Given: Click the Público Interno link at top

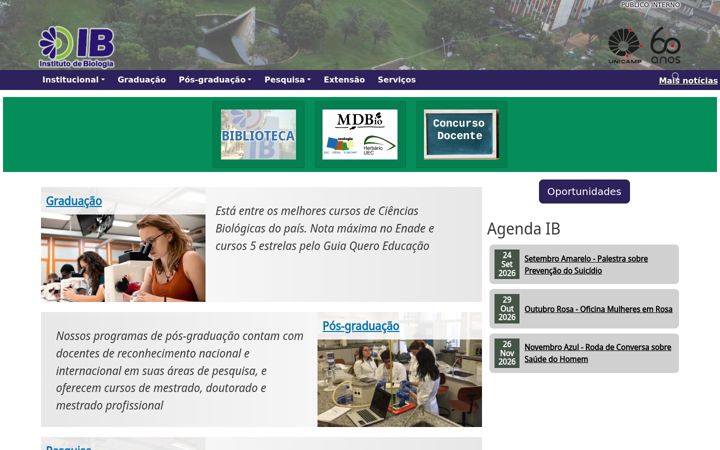Looking at the screenshot, I should [651, 5].
